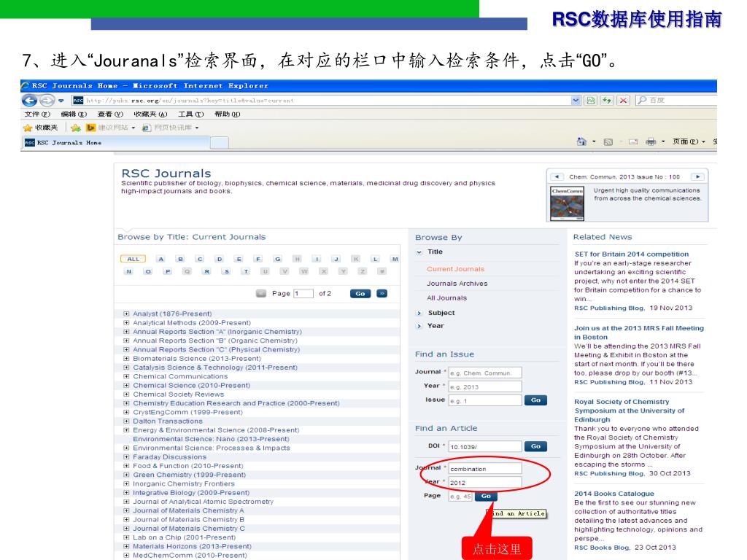Open the 收藏夹(A) menu
This screenshot has height=560, width=747.
pyautogui.click(x=150, y=114)
